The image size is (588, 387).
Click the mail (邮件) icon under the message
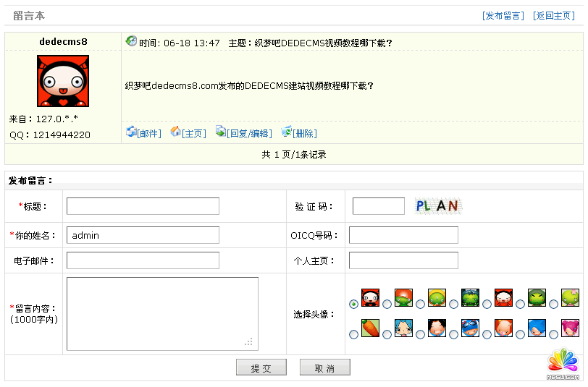tap(131, 132)
